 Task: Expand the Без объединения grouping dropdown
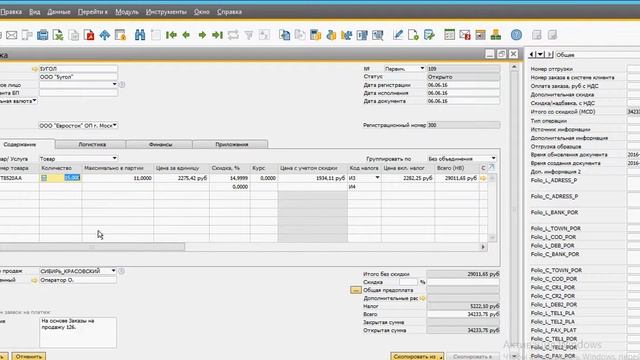(x=493, y=158)
